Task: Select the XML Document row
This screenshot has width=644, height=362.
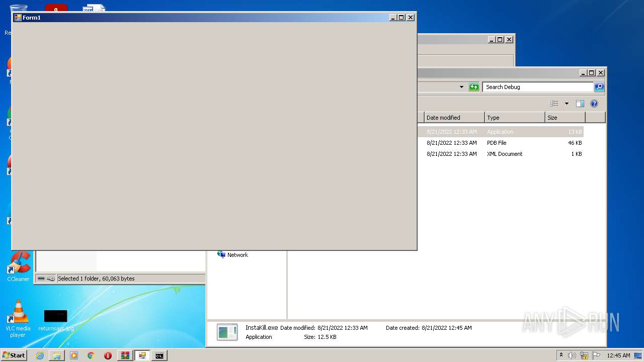Action: click(x=501, y=154)
